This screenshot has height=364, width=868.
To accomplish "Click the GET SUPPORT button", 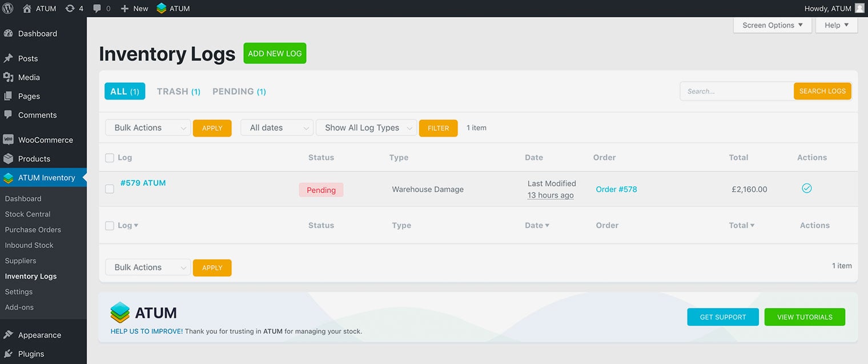I will point(723,317).
